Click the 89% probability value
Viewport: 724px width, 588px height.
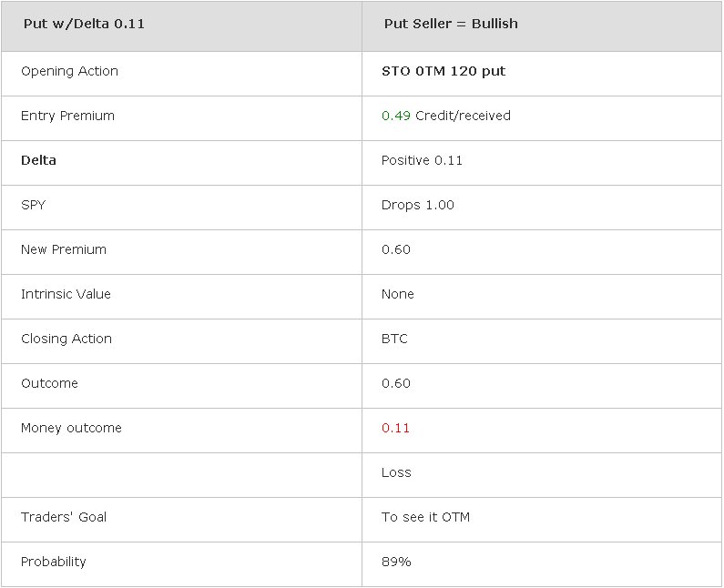(396, 562)
